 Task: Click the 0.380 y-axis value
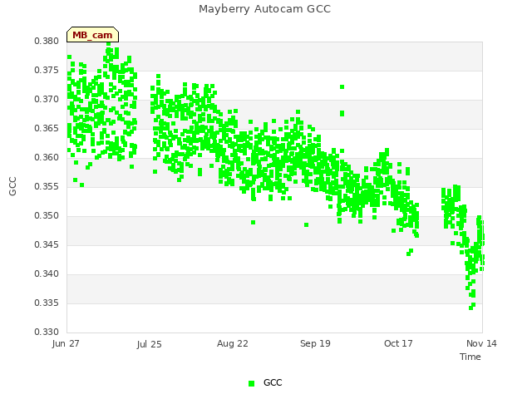pos(47,41)
